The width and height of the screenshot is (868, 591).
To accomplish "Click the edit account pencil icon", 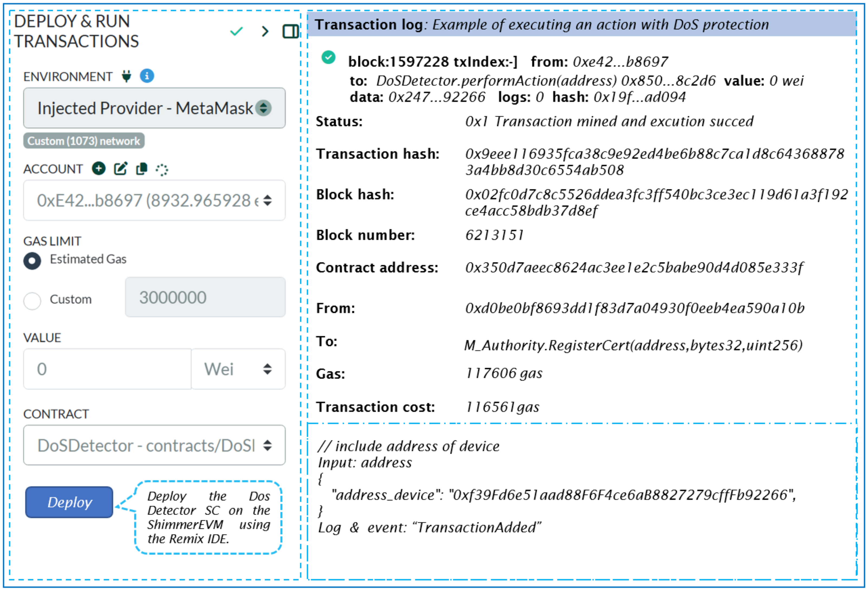I will pos(120,168).
